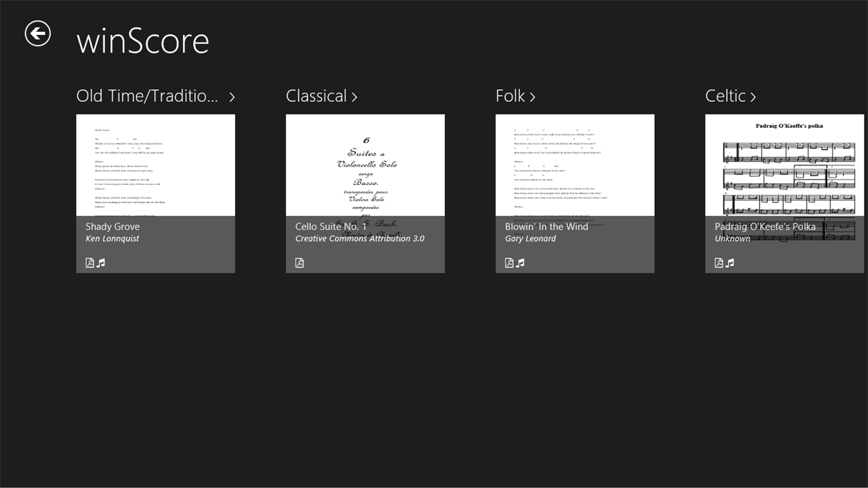The height and width of the screenshot is (488, 868).
Task: Click the PDF icon on Padraig O'Keefe's Polka
Action: (x=719, y=263)
